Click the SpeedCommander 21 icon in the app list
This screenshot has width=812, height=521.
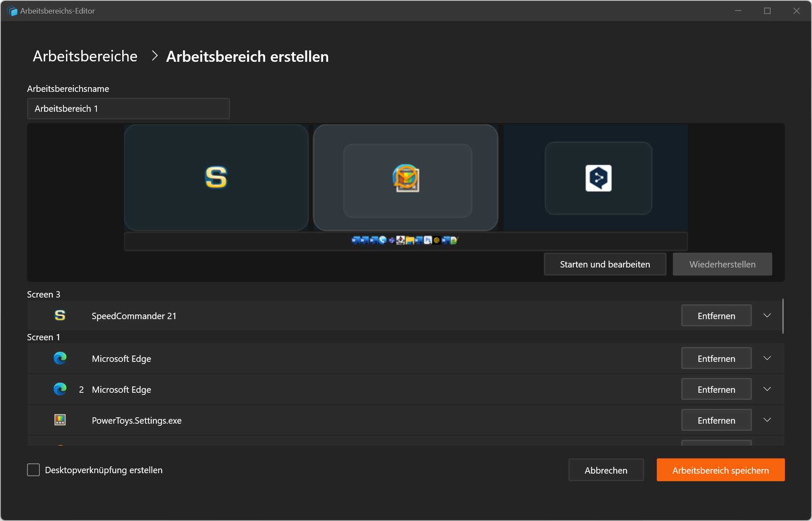tap(60, 315)
